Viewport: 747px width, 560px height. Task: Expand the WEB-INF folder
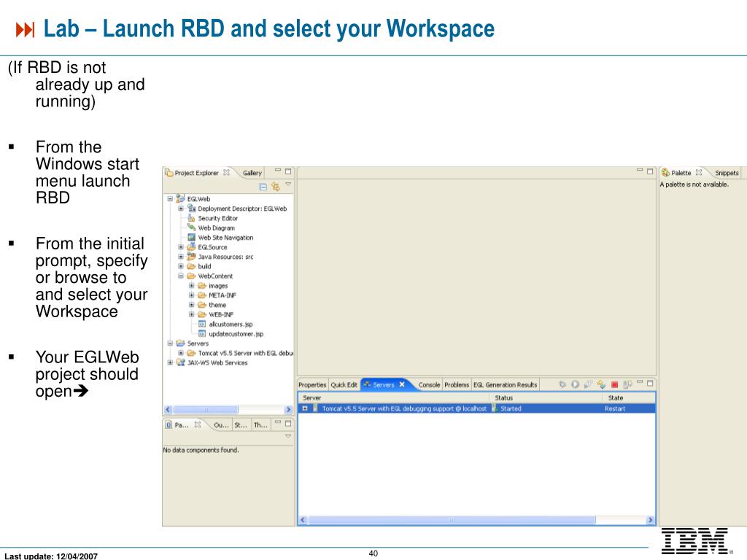tap(192, 314)
